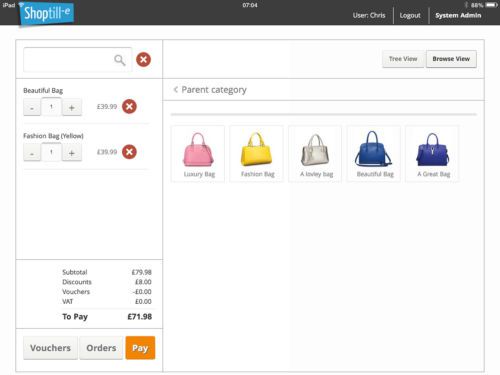This screenshot has width=500, height=375.
Task: Pick the A Great Bag product
Action: click(433, 154)
